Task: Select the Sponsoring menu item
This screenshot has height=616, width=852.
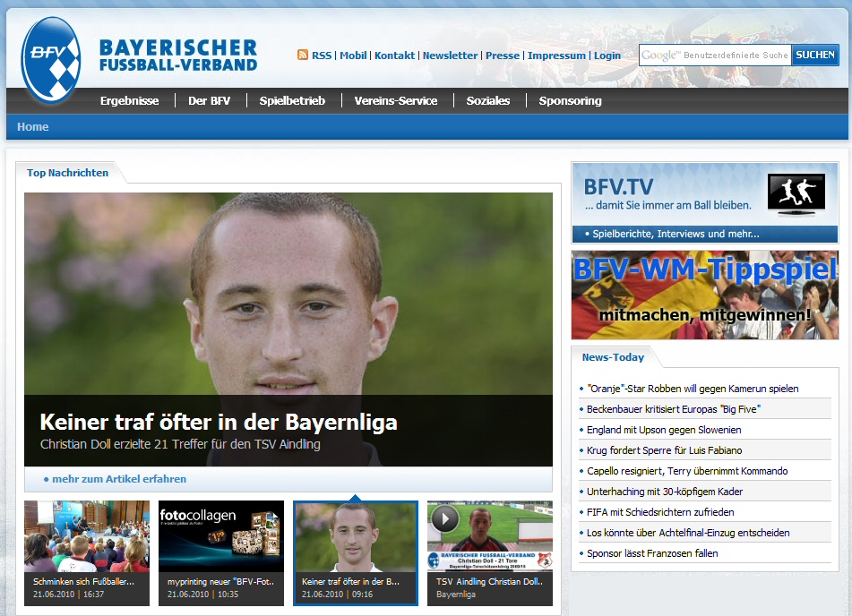Action: point(570,101)
